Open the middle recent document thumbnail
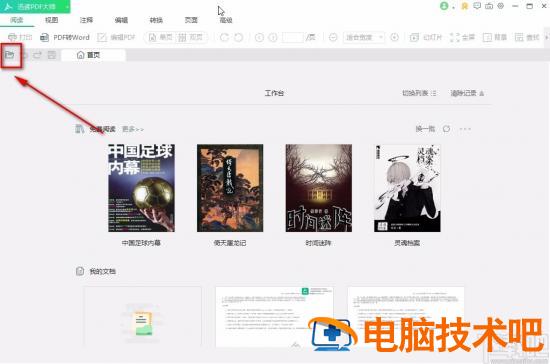The width and height of the screenshot is (550, 364). pos(274,316)
